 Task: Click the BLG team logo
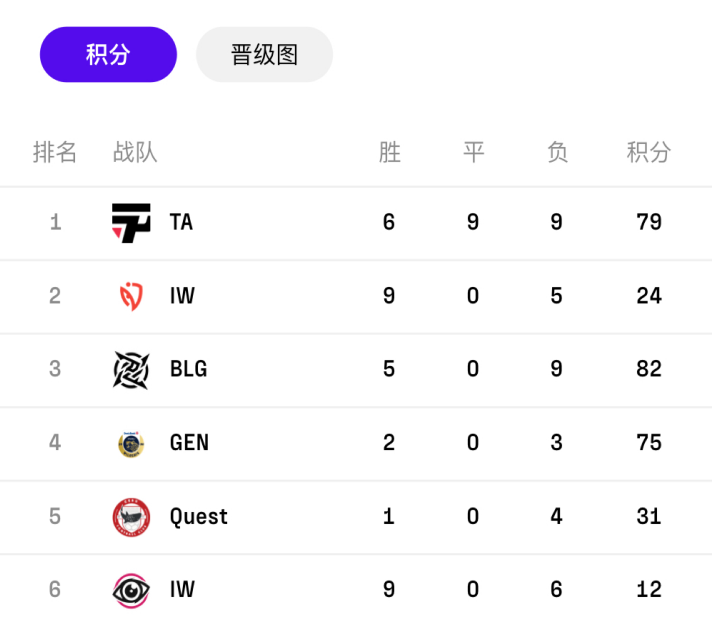[x=131, y=370]
